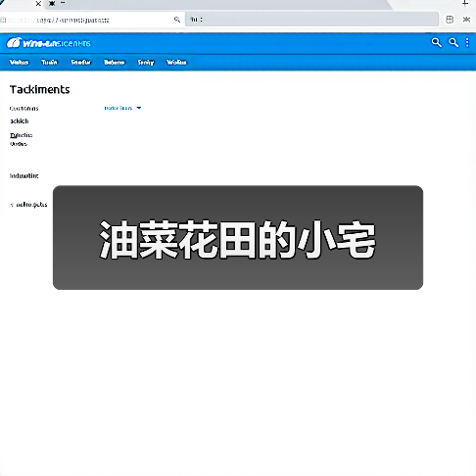Click the blue link text beside the dropdown arrow
The image size is (476, 476).
[x=119, y=108]
